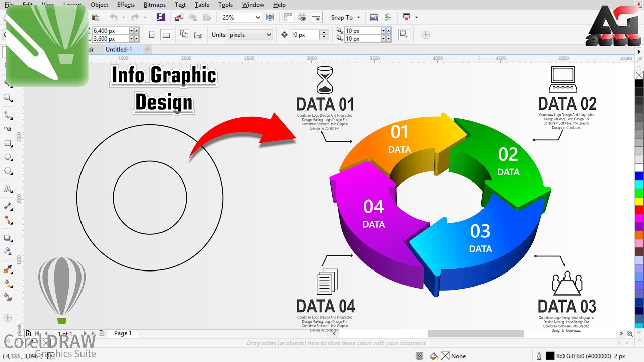Select the Connector tool
644x362 pixels.
click(x=8, y=220)
